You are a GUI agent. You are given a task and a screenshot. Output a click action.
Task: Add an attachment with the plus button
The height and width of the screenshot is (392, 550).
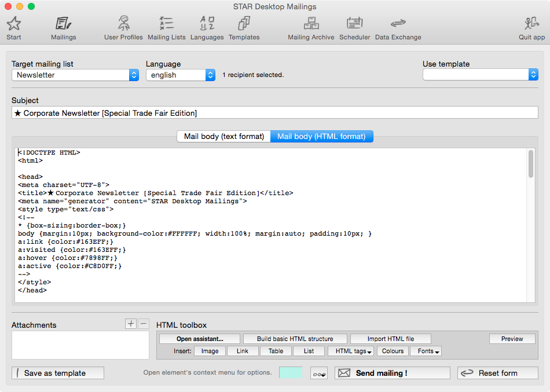coord(131,324)
